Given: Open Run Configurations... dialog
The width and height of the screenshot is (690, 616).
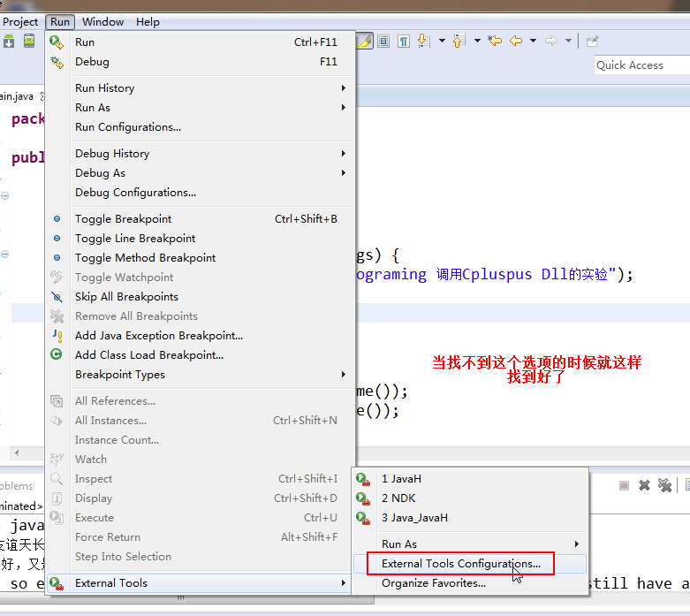Looking at the screenshot, I should coord(201,126).
